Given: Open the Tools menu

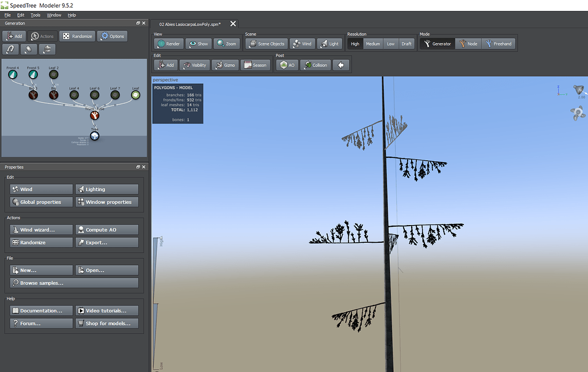Looking at the screenshot, I should click(x=36, y=15).
